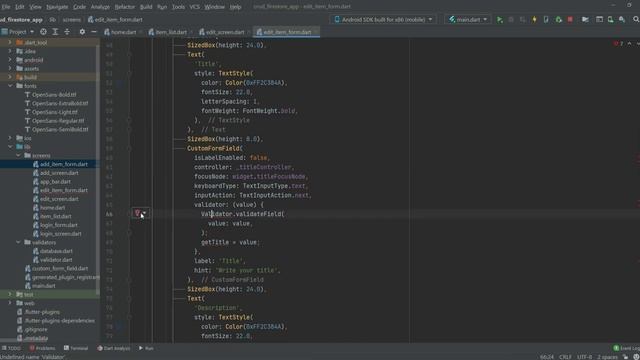Expand the ios folder
This screenshot has height=360, width=640.
[10, 138]
